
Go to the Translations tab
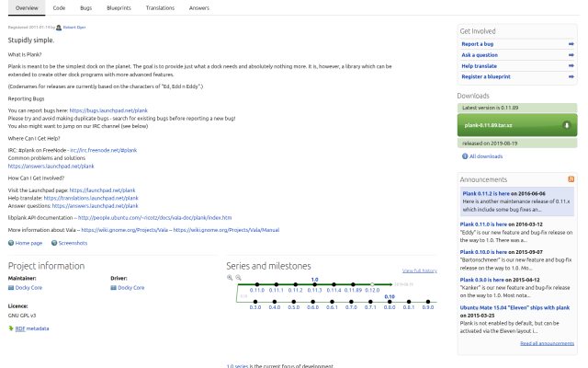coord(160,8)
